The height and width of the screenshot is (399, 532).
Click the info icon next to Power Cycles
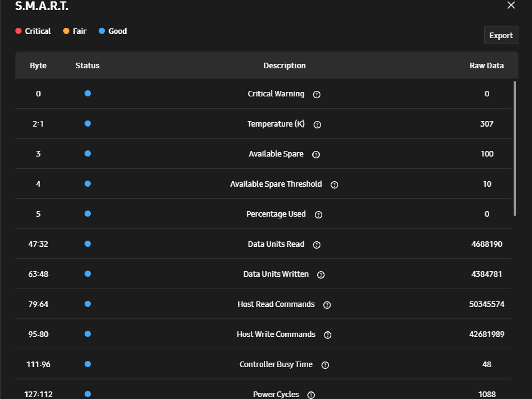pyautogui.click(x=311, y=395)
